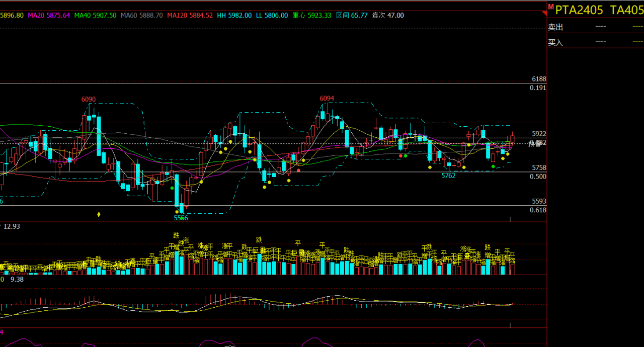Click the 5758 price axis label
Image resolution: width=644 pixels, height=347 pixels.
click(539, 168)
